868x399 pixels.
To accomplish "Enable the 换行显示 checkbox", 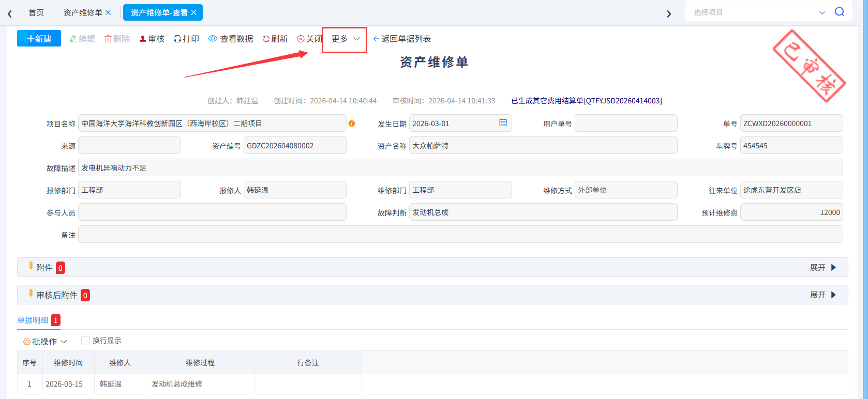I will [86, 341].
